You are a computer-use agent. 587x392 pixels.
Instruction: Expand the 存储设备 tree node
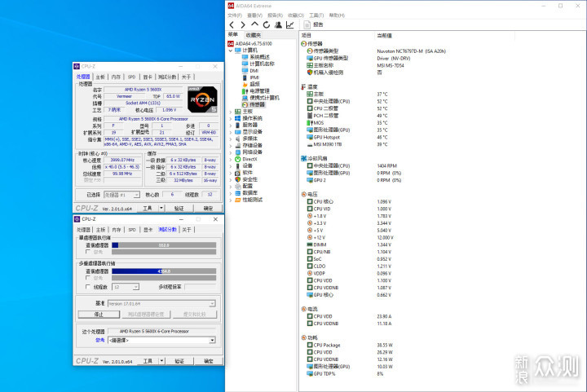231,146
